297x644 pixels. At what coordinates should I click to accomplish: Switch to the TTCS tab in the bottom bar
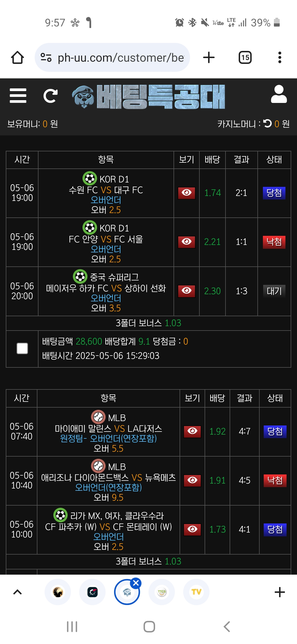(x=162, y=592)
